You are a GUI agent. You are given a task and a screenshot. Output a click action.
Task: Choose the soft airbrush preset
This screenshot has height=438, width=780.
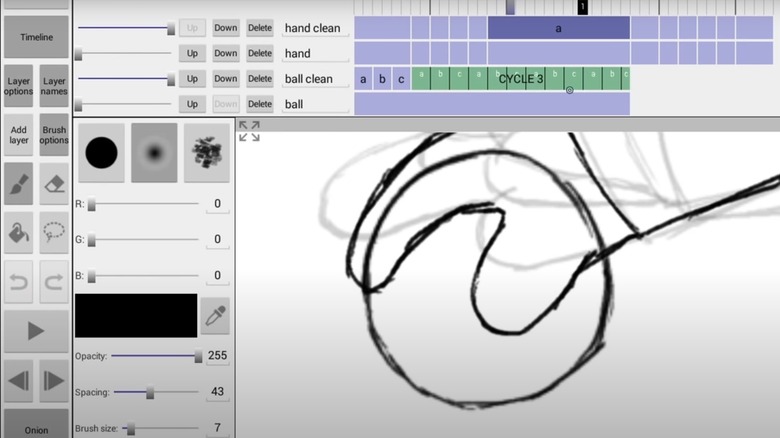pos(154,152)
